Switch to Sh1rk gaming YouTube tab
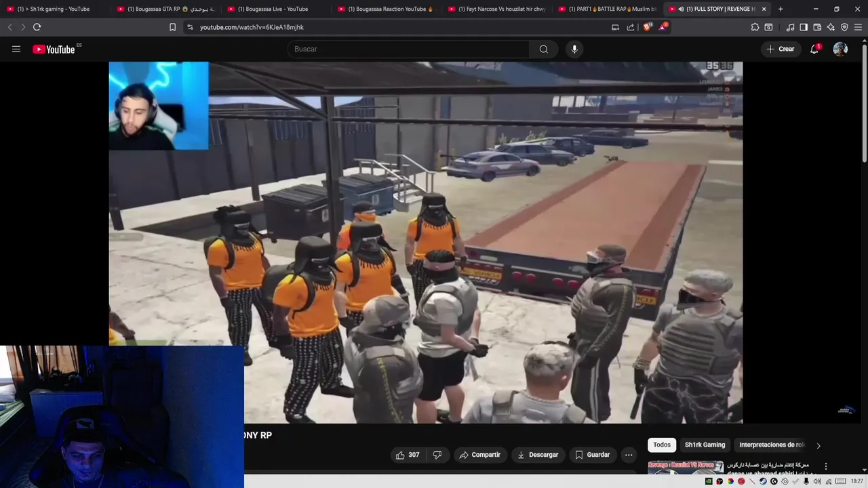The image size is (868, 488). click(x=55, y=9)
